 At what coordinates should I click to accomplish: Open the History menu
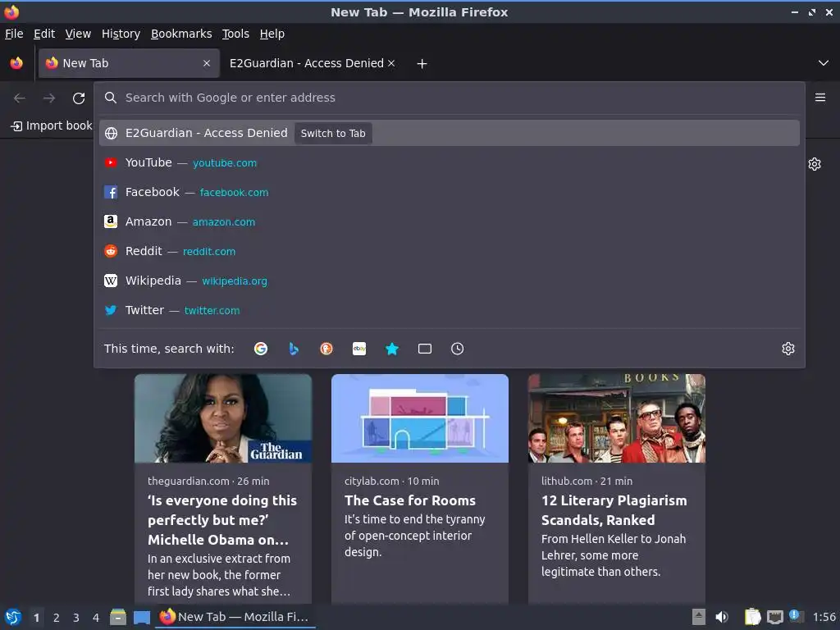[121, 34]
